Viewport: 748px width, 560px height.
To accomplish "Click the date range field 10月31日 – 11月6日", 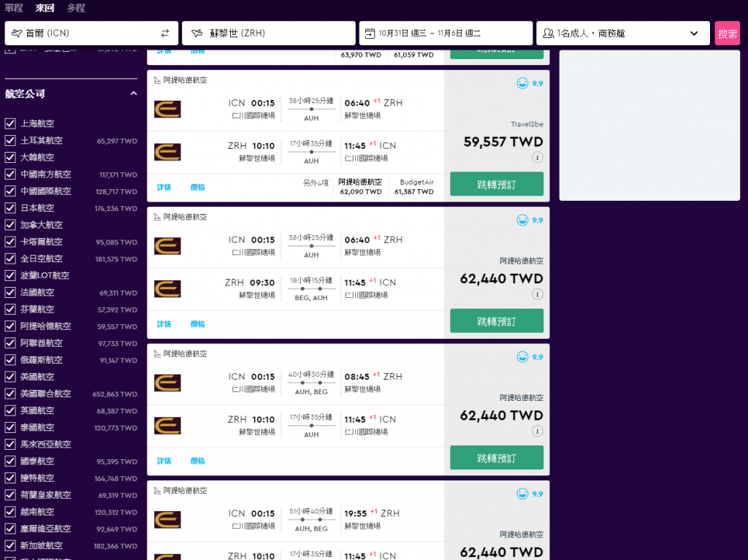I will point(446,34).
